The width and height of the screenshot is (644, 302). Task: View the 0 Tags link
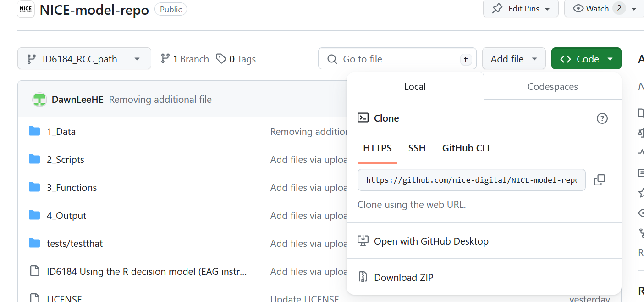236,59
